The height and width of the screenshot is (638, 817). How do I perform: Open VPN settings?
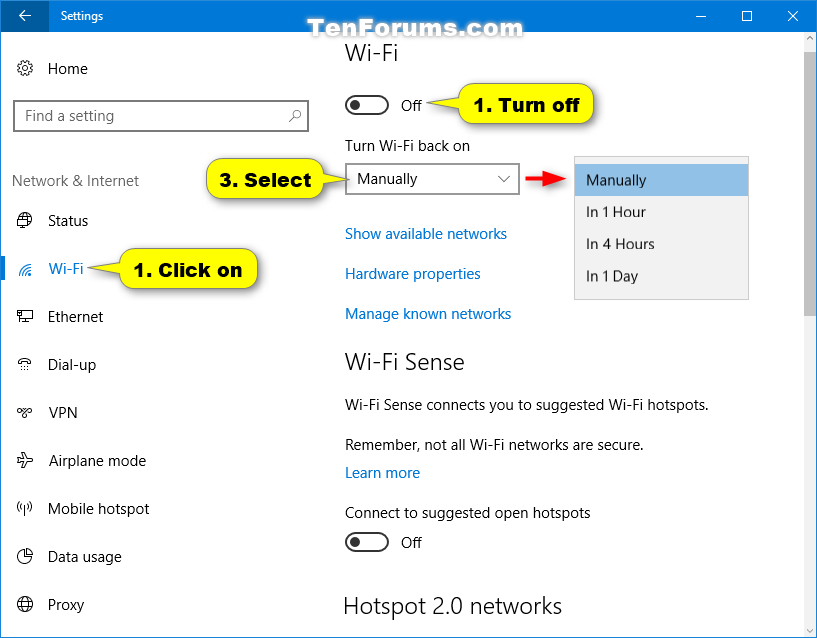[63, 413]
